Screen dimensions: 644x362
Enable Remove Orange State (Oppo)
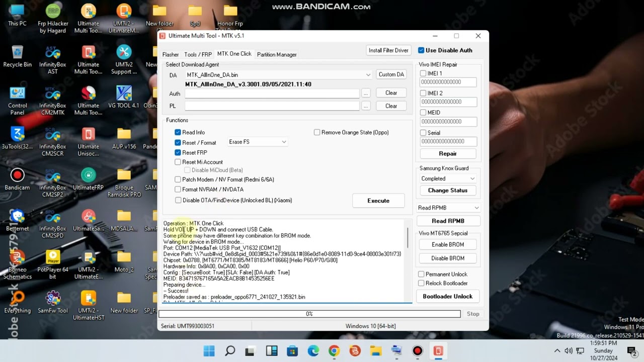(317, 132)
